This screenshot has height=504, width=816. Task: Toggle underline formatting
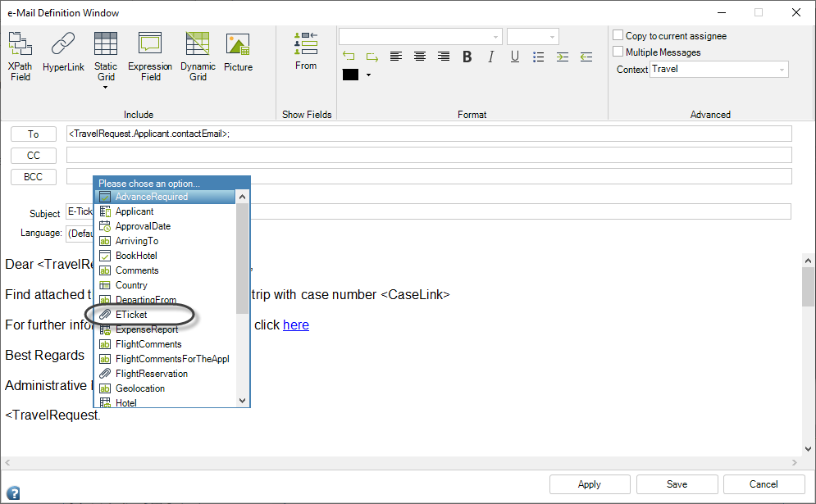(x=515, y=57)
